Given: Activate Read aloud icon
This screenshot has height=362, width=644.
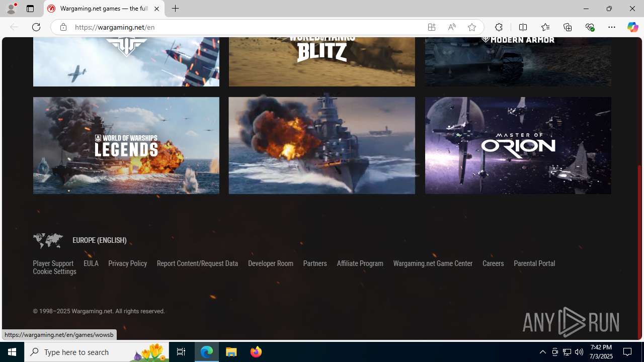Looking at the screenshot, I should point(452,27).
